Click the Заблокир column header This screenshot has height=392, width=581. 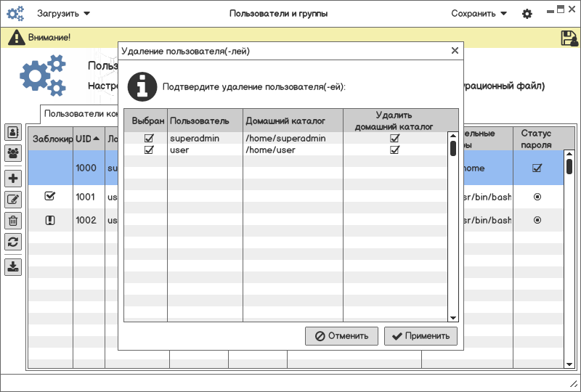tap(51, 139)
